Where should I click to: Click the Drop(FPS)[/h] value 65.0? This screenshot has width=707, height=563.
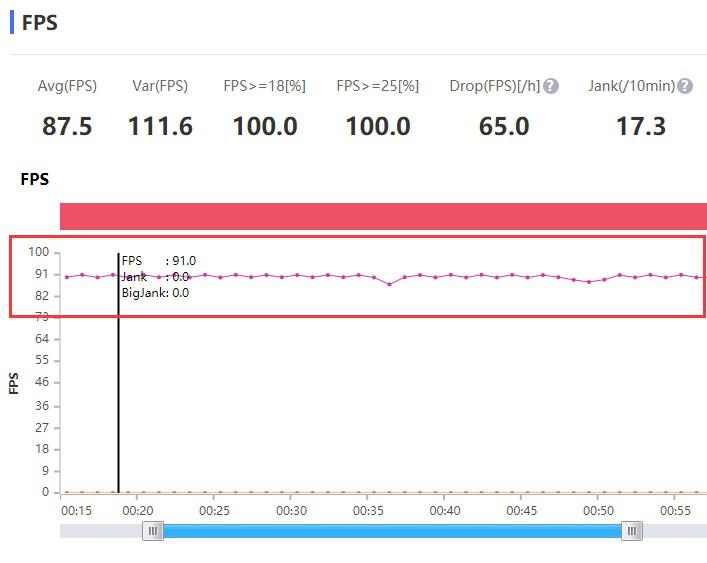click(504, 126)
